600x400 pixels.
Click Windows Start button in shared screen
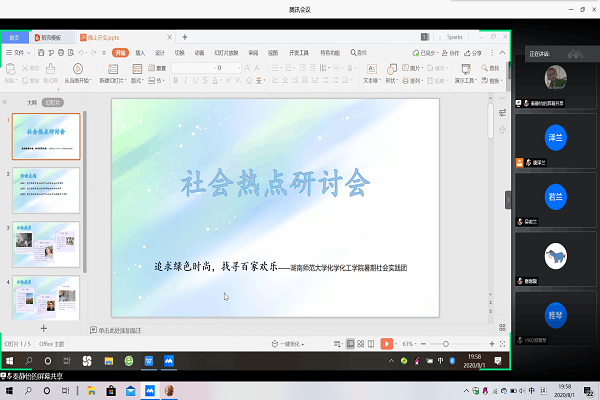coord(8,359)
